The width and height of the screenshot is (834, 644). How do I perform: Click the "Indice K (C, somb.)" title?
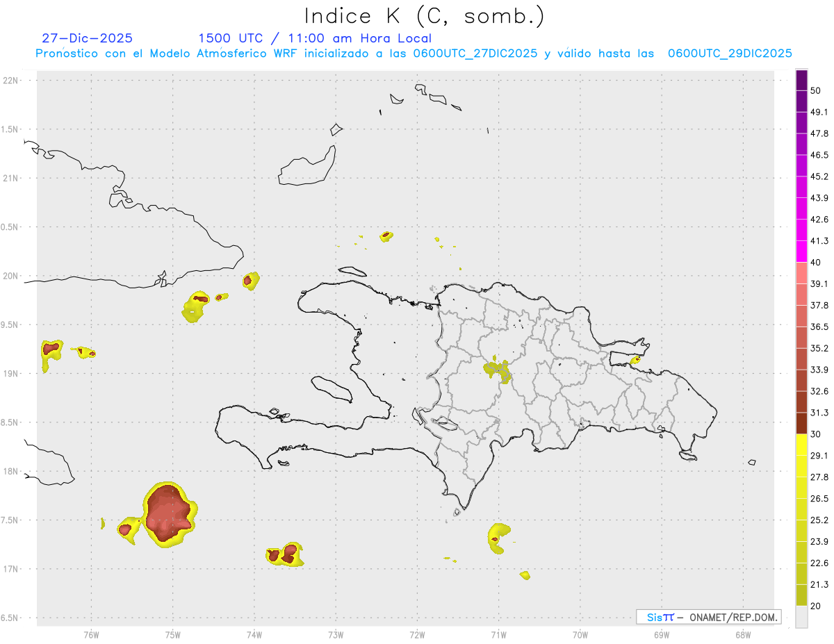coord(424,16)
